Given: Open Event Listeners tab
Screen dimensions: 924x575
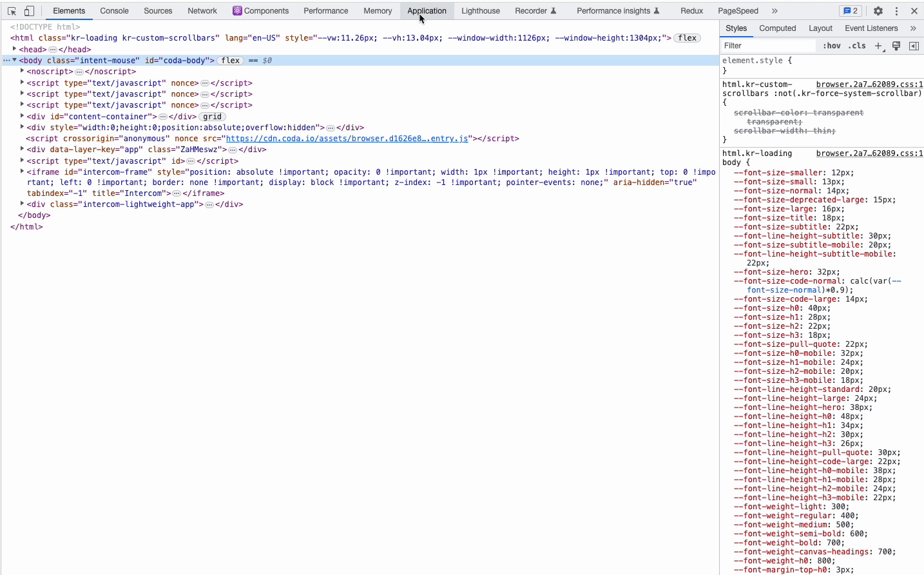Looking at the screenshot, I should point(871,28).
